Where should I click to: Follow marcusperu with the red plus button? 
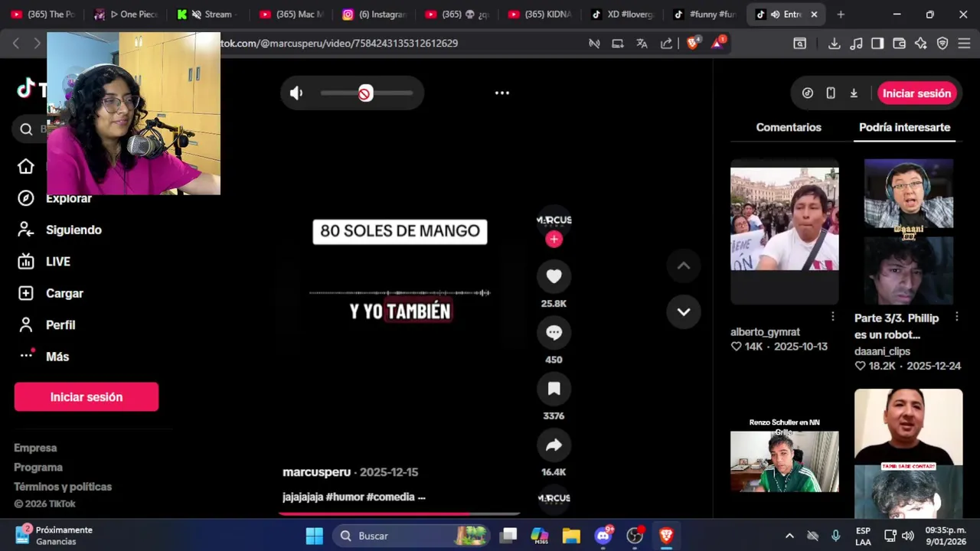point(554,240)
